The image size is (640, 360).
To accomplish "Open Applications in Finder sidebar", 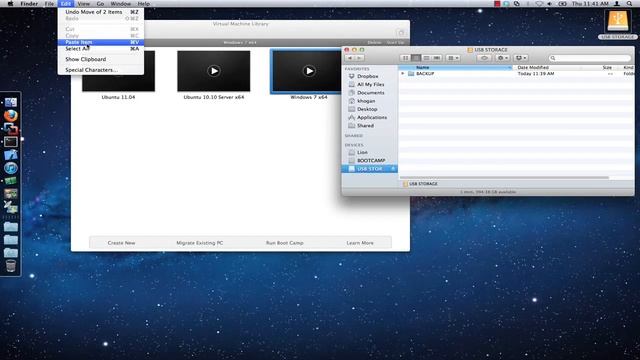I will pos(371,117).
